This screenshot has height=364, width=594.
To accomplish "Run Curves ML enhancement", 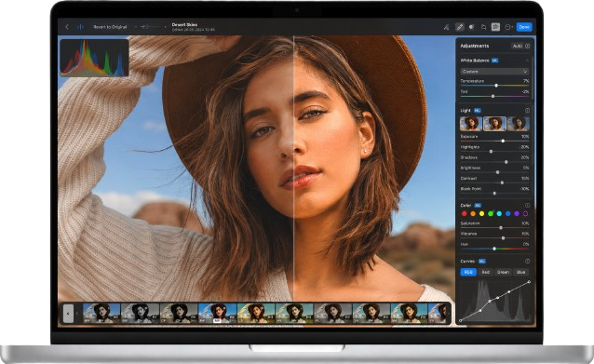I will coord(482,262).
